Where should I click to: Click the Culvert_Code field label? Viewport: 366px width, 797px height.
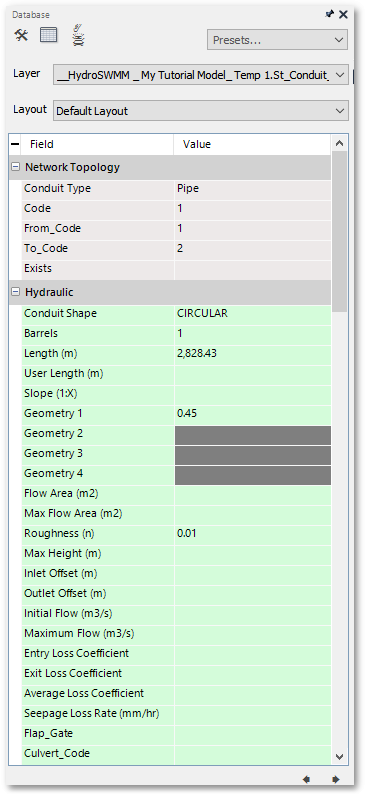coord(57,753)
